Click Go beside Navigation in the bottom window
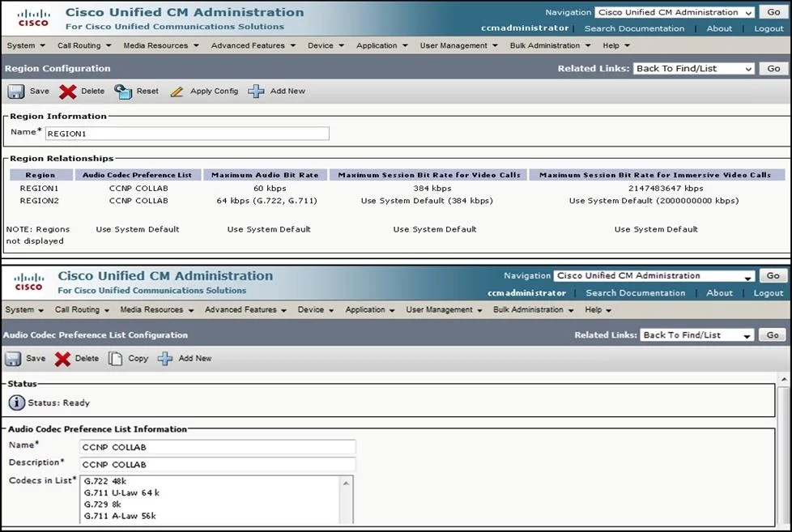 click(x=773, y=276)
